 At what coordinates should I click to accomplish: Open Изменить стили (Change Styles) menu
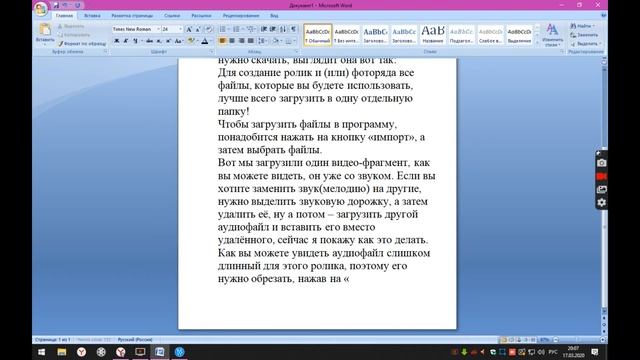pos(552,35)
